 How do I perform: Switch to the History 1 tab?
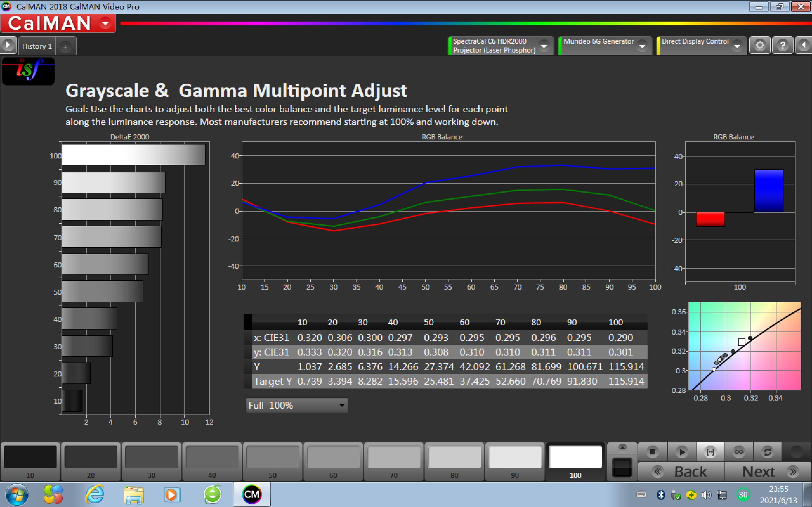coord(37,46)
